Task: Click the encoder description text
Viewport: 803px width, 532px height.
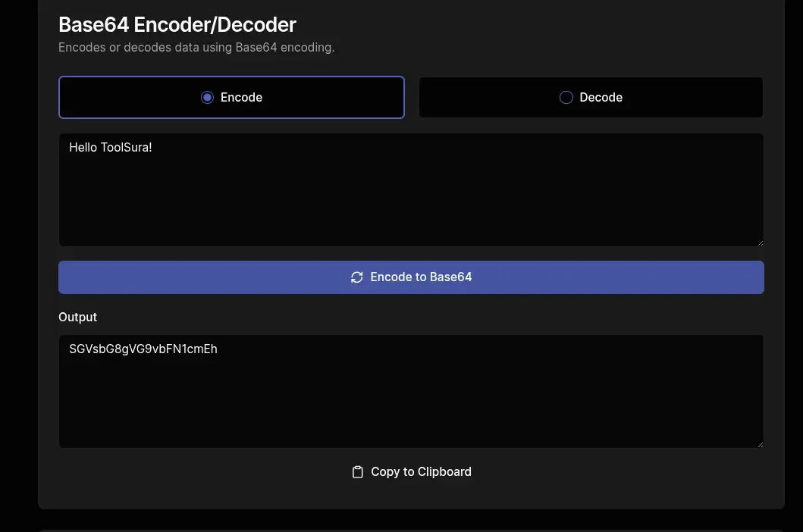Action: (x=196, y=47)
